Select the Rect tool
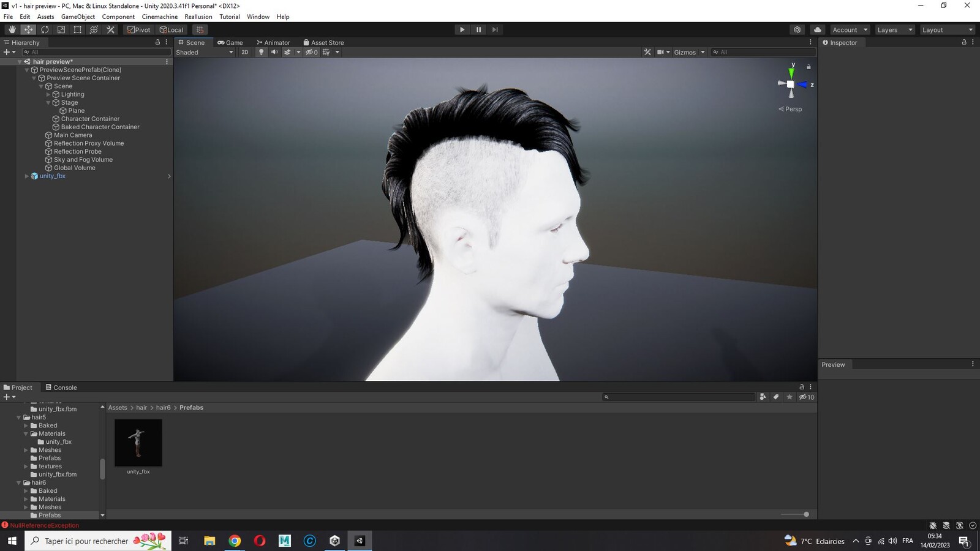 tap(78, 29)
